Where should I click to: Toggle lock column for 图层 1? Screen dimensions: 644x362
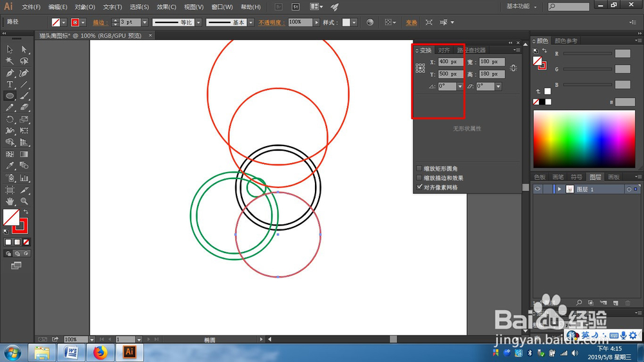click(547, 189)
